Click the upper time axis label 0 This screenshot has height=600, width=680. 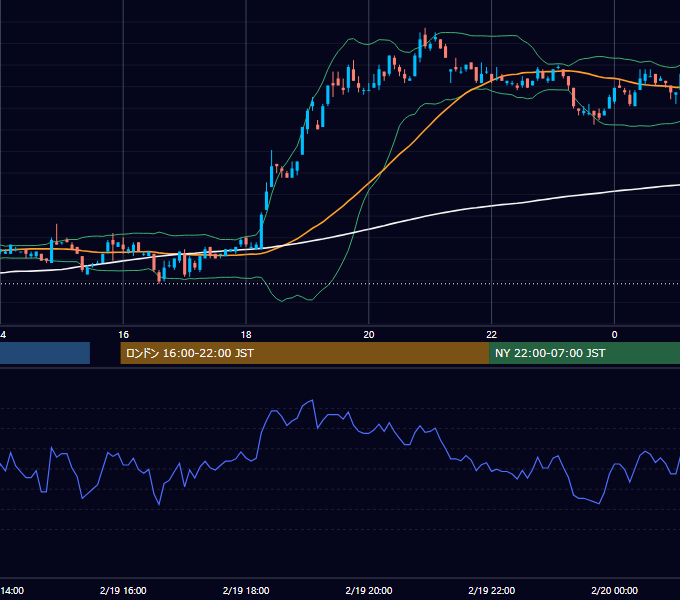pos(614,335)
